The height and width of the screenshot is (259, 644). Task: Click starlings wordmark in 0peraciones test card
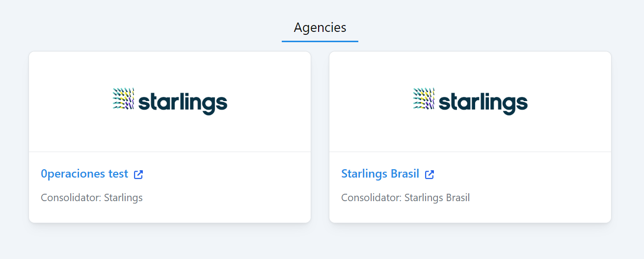tap(183, 103)
